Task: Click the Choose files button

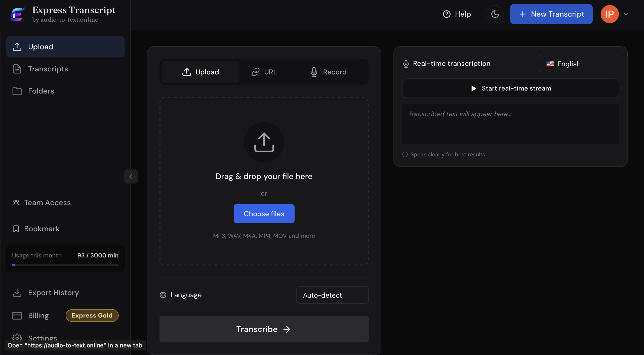Action: click(264, 214)
